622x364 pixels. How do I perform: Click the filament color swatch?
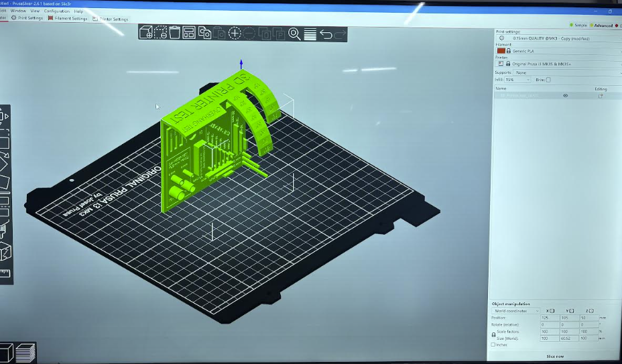coord(501,51)
